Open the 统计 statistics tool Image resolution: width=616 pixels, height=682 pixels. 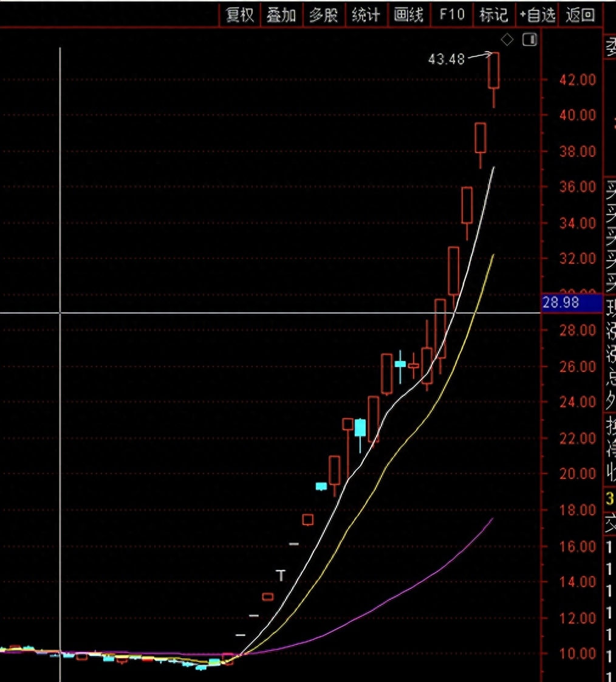tap(366, 15)
